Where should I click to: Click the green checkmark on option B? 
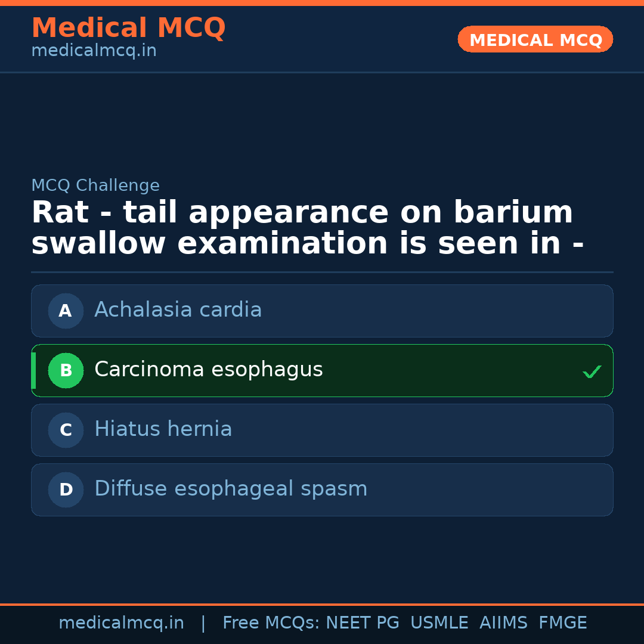592,371
